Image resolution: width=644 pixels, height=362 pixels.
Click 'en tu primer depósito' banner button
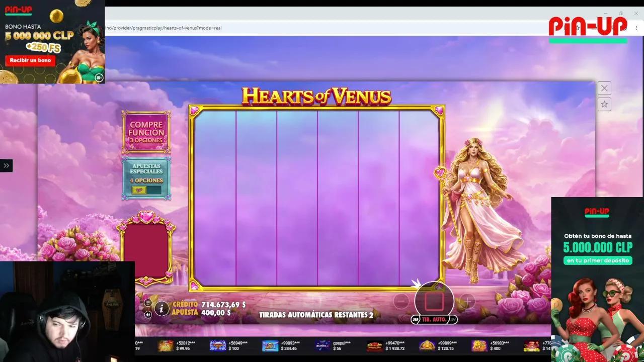click(x=597, y=260)
